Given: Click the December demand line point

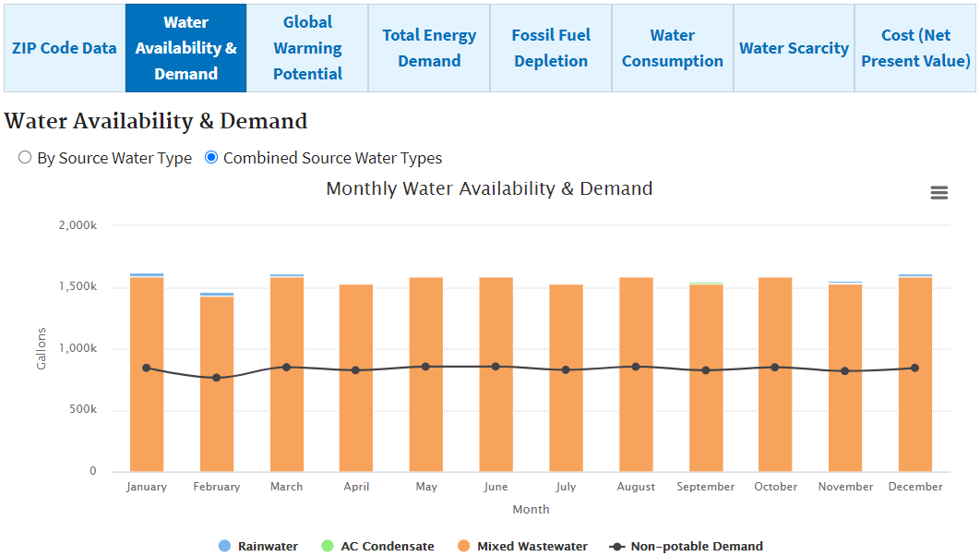Looking at the screenshot, I should click(x=915, y=368).
